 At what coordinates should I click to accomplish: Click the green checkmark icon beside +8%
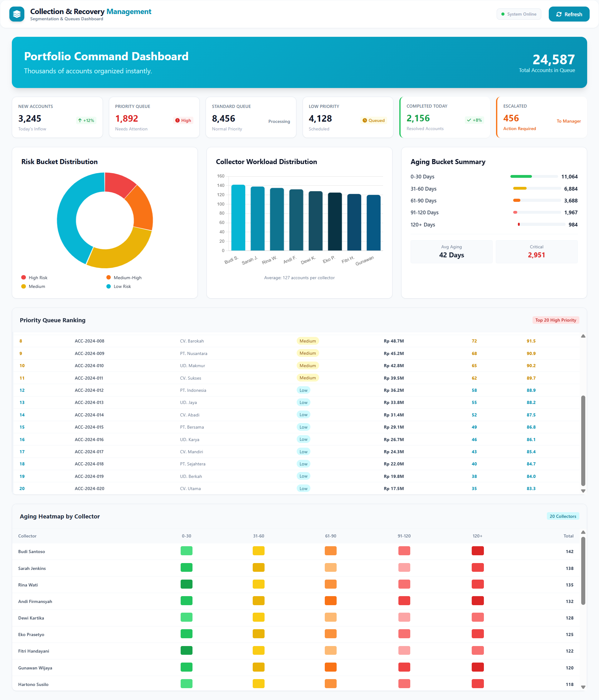[469, 120]
